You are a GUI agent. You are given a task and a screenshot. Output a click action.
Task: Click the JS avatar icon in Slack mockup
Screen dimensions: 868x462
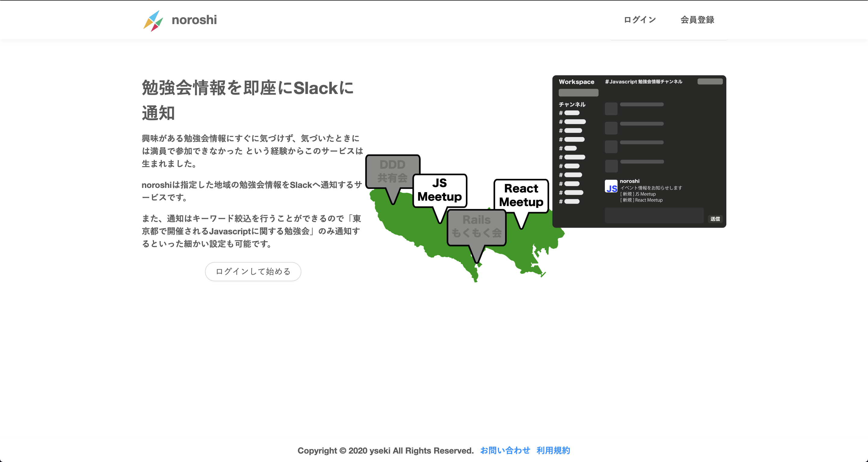[x=611, y=186]
